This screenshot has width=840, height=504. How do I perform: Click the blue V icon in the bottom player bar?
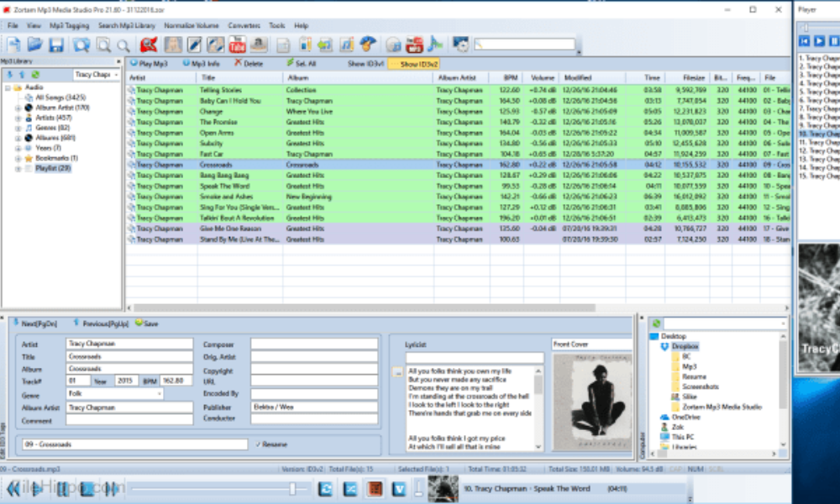(x=399, y=489)
